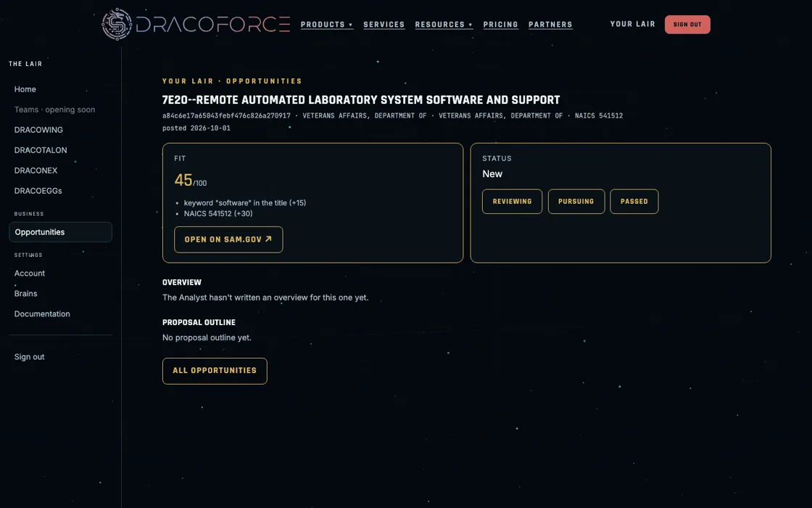812x508 pixels.
Task: Click the 'No proposal outline yet.' text
Action: 207,337
